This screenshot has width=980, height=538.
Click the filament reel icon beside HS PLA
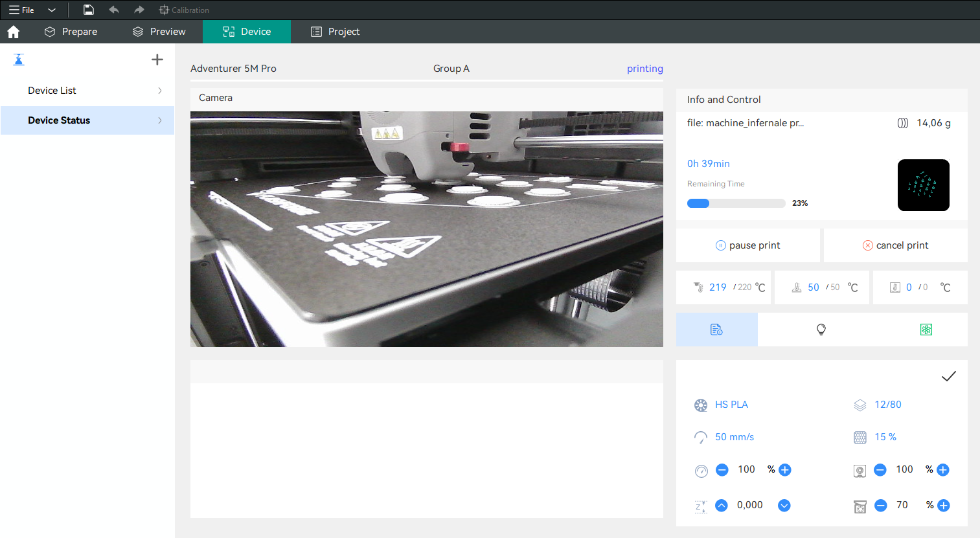[x=701, y=405]
